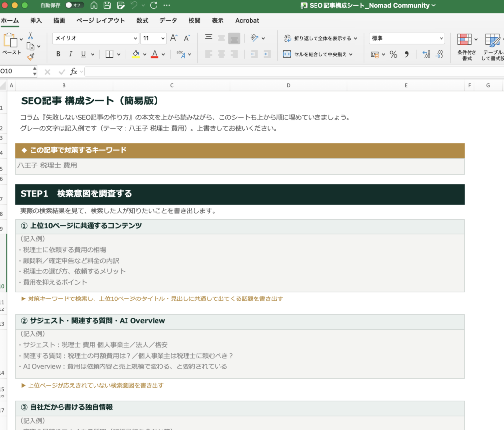Switch to the 挿入 tab

point(36,20)
